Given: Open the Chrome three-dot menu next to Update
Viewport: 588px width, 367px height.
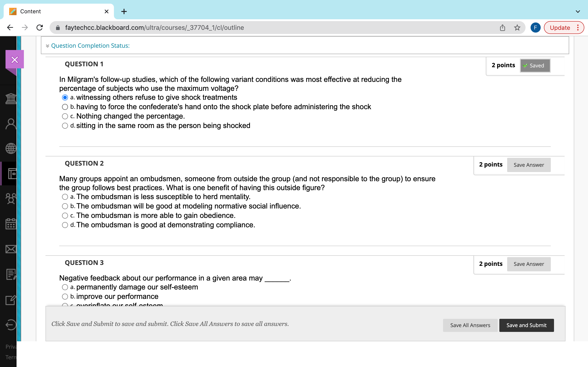Looking at the screenshot, I should click(578, 28).
